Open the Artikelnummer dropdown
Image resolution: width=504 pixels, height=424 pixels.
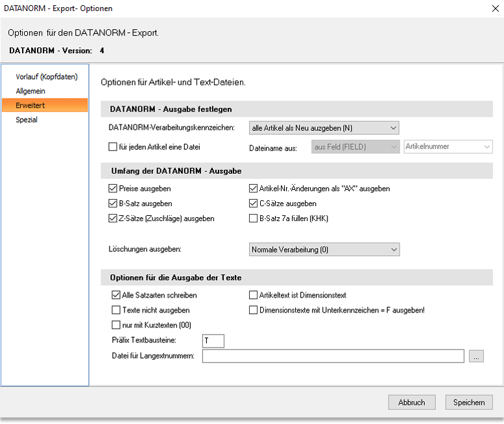click(448, 147)
